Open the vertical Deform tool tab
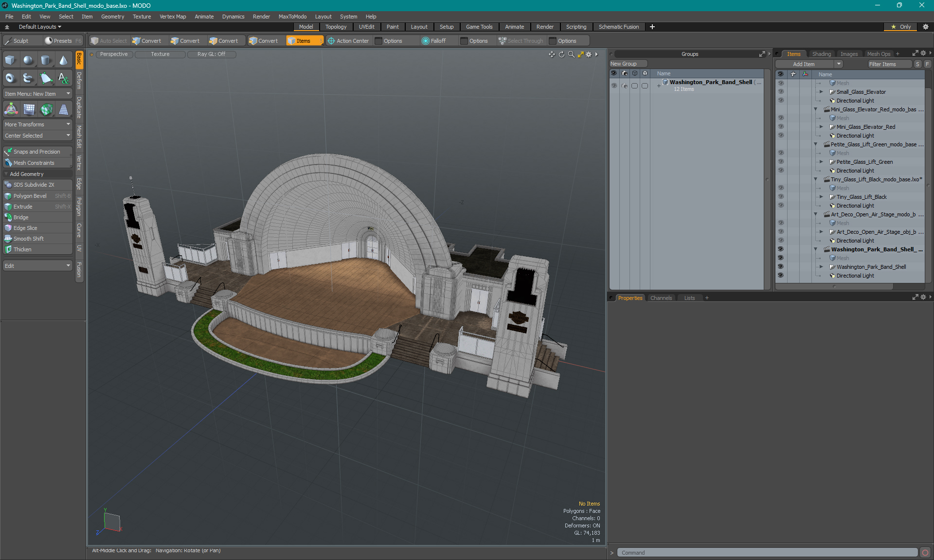This screenshot has height=560, width=934. [79, 81]
